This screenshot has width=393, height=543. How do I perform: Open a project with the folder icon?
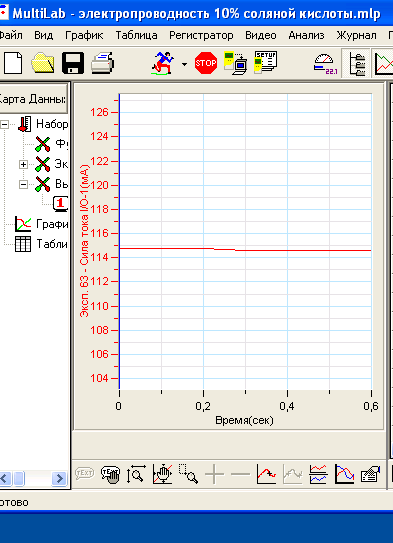click(43, 63)
